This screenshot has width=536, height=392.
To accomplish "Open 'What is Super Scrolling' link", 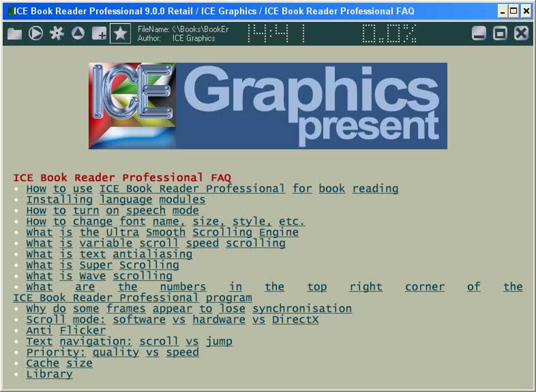I will 102,265.
